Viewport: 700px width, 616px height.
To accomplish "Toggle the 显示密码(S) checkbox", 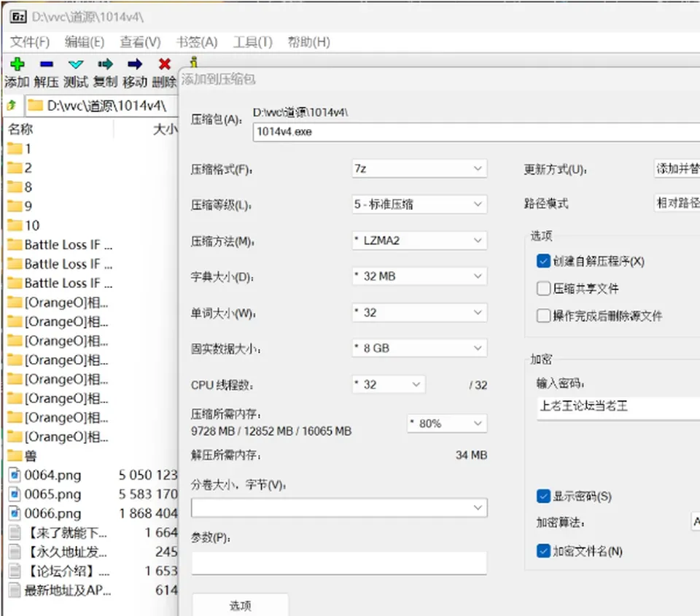I will [x=543, y=496].
